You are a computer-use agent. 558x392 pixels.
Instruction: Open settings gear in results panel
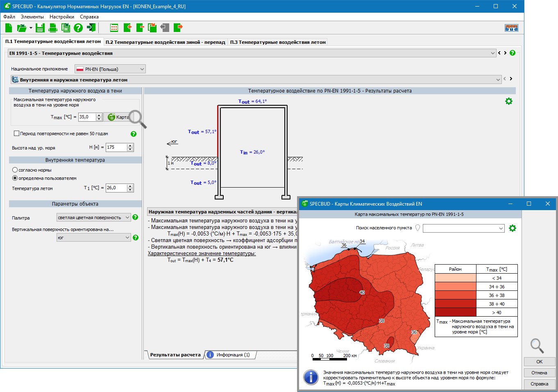point(508,101)
